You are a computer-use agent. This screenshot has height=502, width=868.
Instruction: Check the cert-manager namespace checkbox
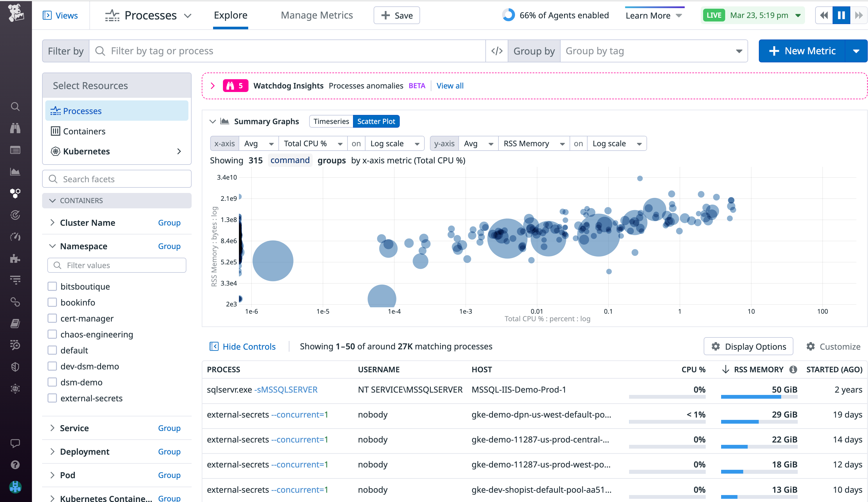(x=52, y=318)
